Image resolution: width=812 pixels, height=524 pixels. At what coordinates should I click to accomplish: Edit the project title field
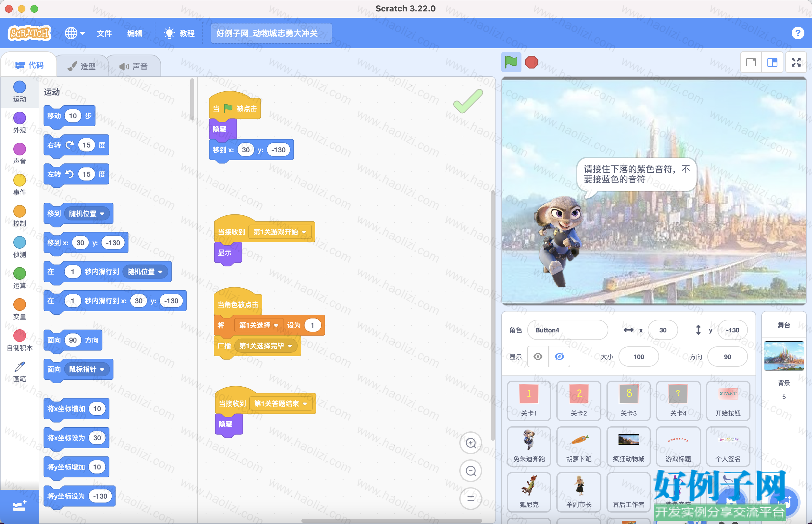click(271, 33)
